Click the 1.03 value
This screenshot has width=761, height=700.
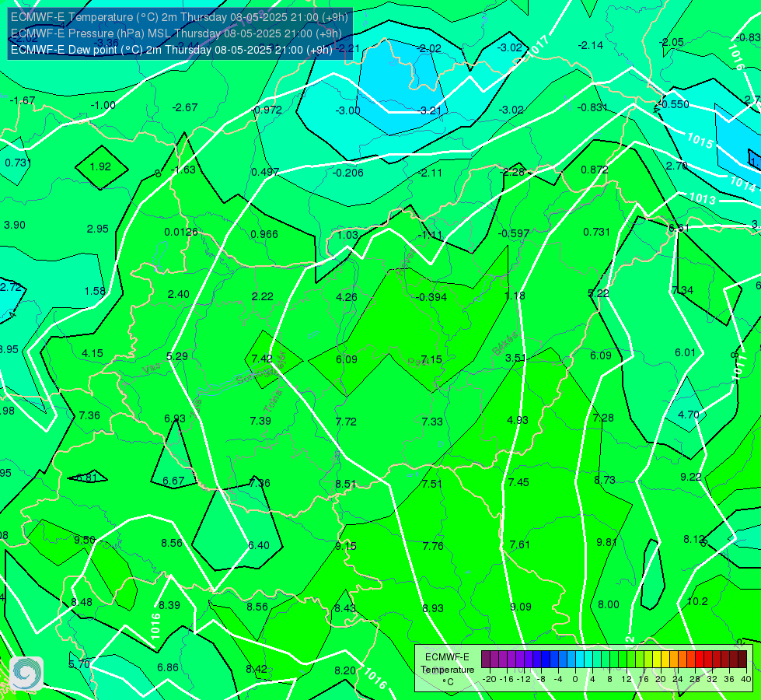[348, 235]
